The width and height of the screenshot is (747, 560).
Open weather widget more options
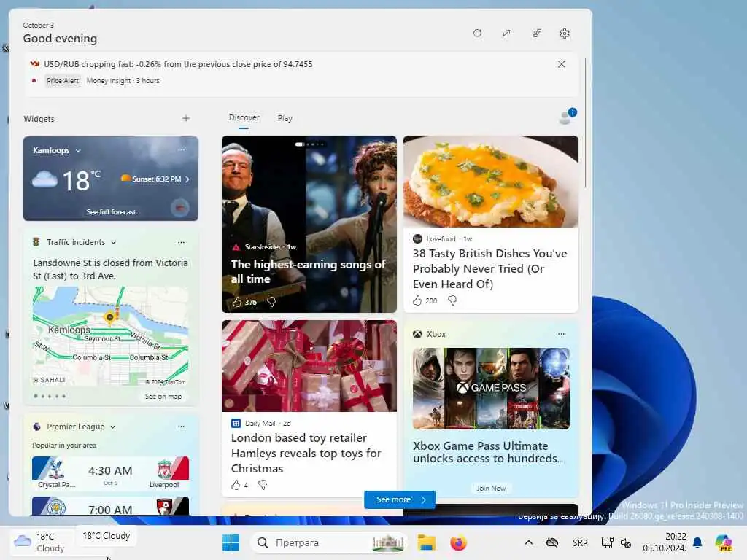tap(182, 149)
